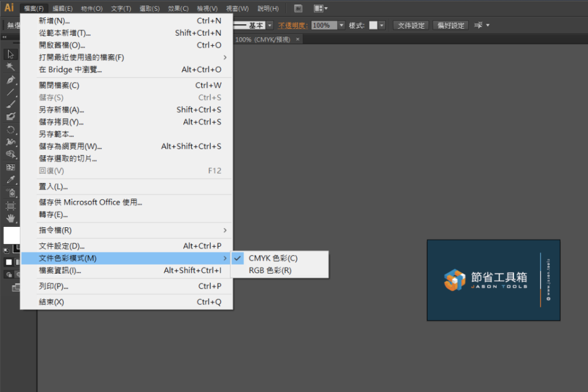This screenshot has width=588, height=392.
Task: Open the 視窗(W) menu
Action: (237, 8)
